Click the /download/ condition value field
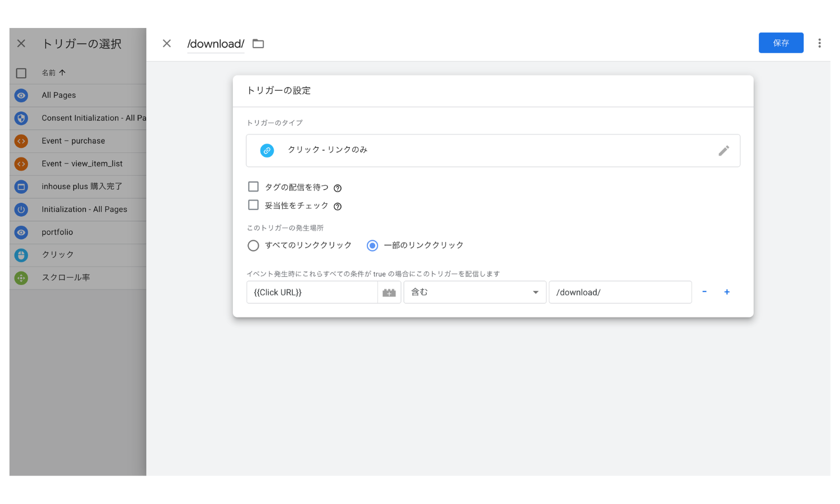 pyautogui.click(x=620, y=292)
